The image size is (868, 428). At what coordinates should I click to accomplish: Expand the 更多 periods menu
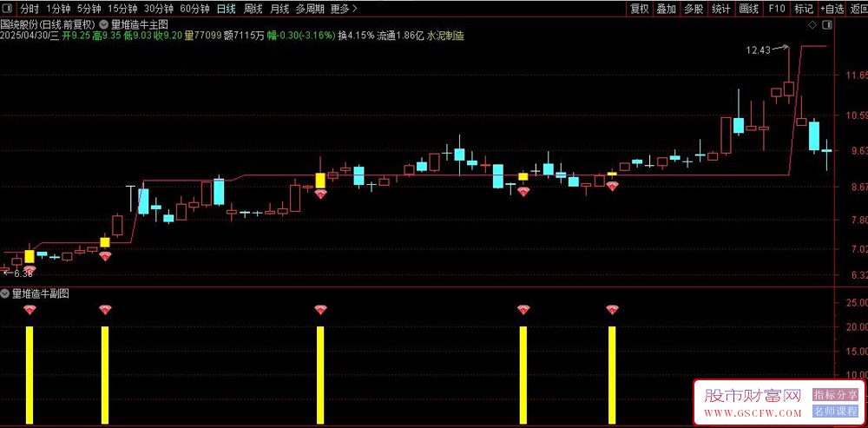click(344, 9)
